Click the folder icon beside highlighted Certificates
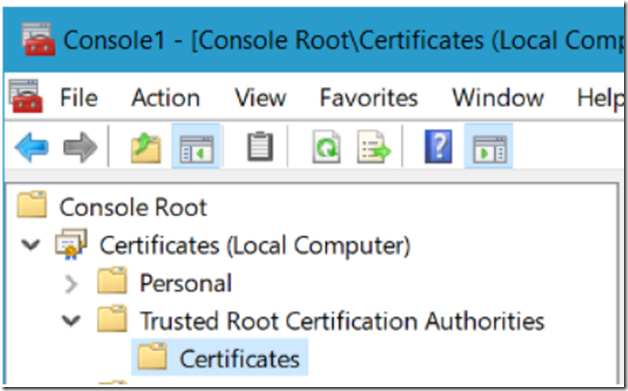The height and width of the screenshot is (391, 628). (x=152, y=355)
